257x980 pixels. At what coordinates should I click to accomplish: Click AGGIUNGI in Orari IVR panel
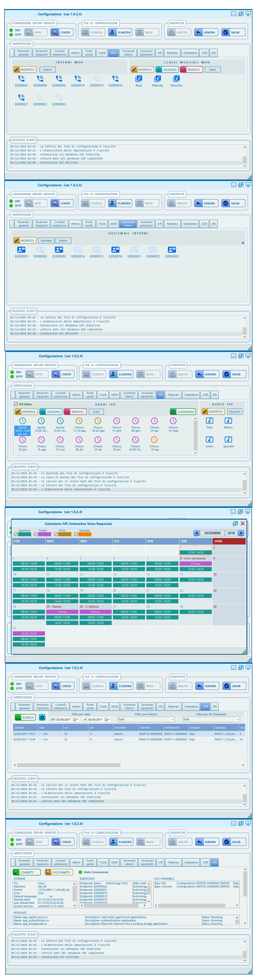51,412
